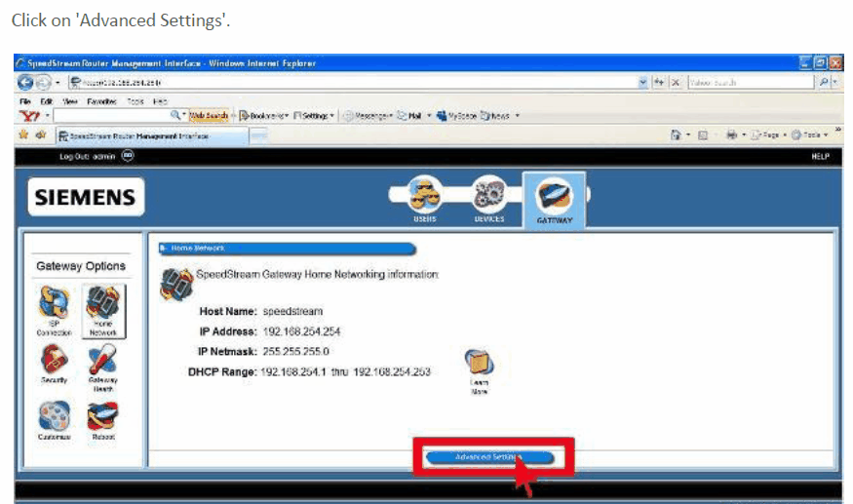Open the Edit menu
Viewport: 853px width, 504px height.
(46, 101)
